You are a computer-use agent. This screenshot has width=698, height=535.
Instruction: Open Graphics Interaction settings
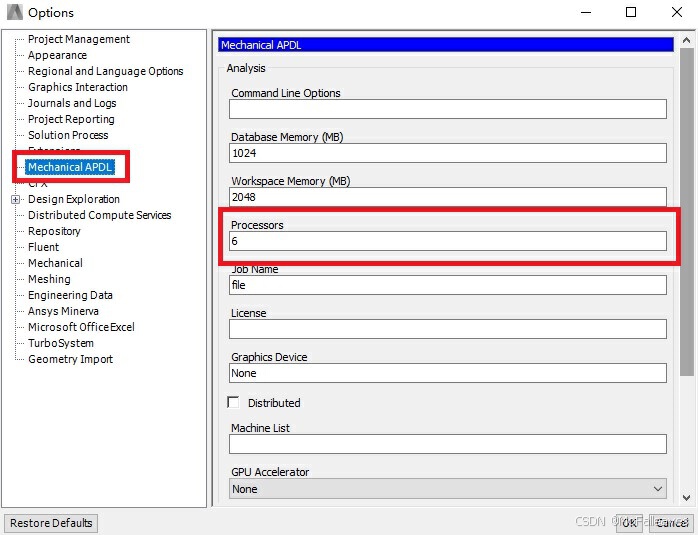(x=78, y=87)
